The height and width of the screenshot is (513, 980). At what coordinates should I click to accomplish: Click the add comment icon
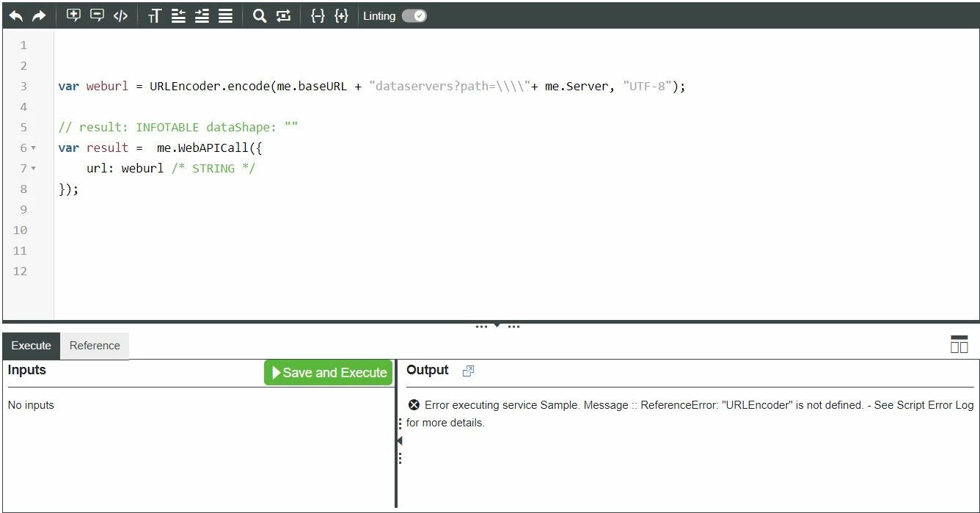[x=73, y=15]
